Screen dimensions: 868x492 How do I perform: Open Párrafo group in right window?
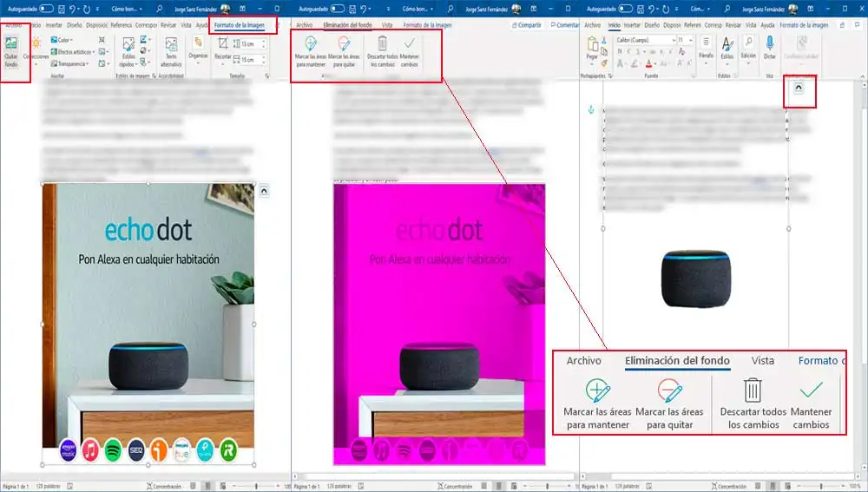tap(706, 48)
